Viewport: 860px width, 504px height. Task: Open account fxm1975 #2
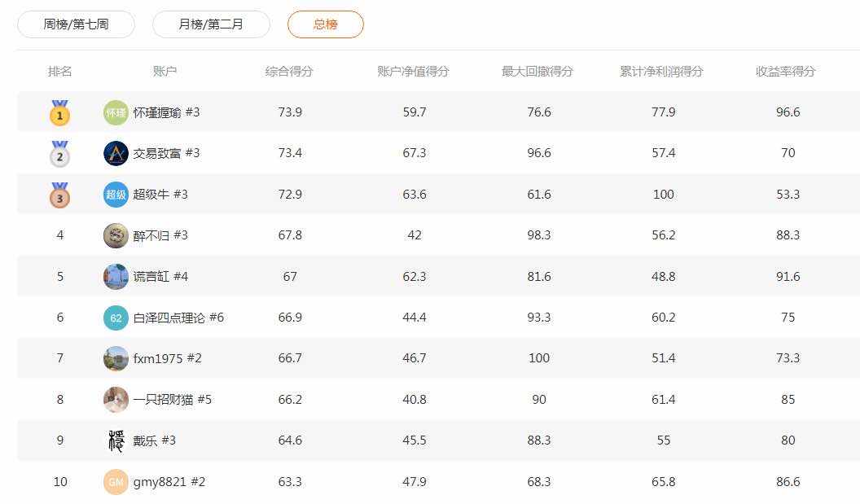click(x=167, y=358)
